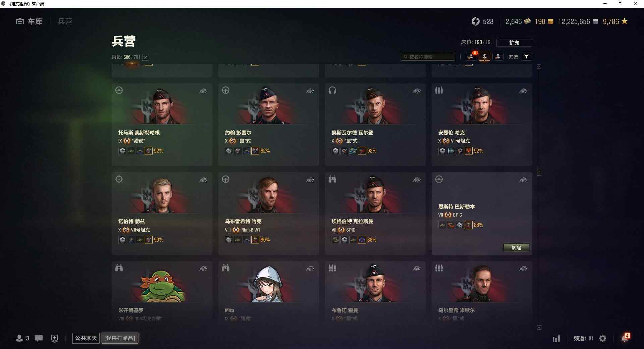Screen dimensions: 644x349
Task: Open the filter funnel icon next to 筛选
Action: 526,57
